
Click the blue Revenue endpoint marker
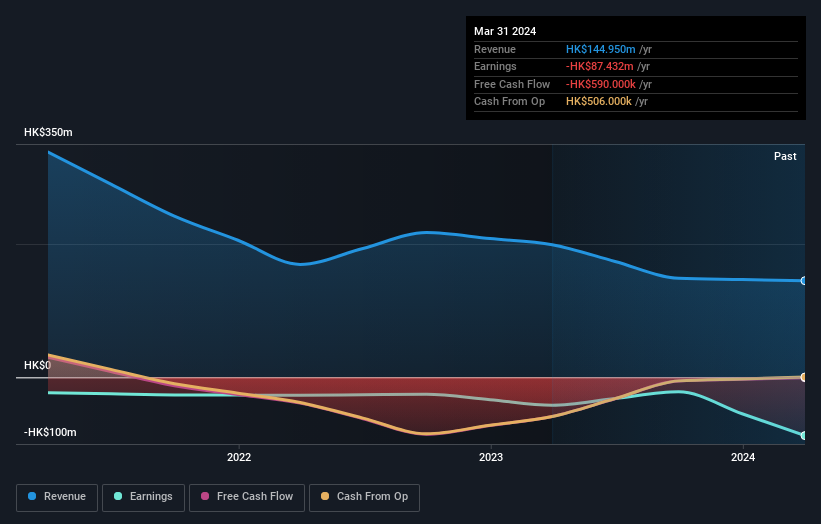[x=804, y=281]
